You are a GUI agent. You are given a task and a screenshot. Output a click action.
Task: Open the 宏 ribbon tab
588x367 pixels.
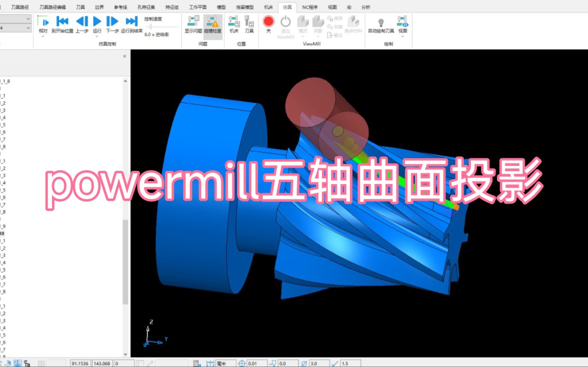point(349,7)
